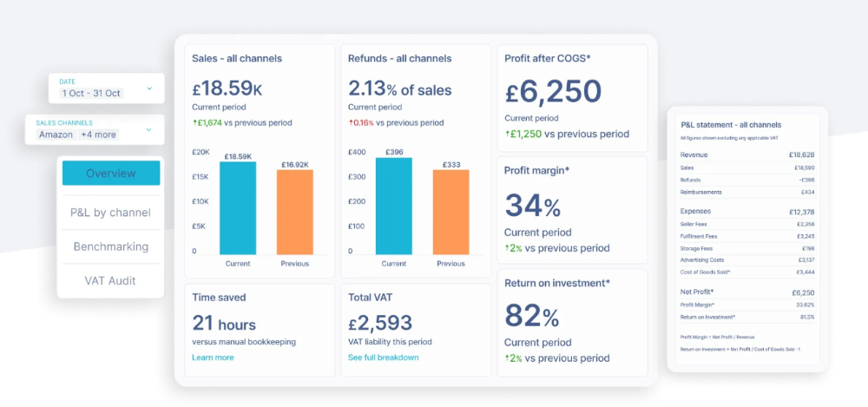The width and height of the screenshot is (868, 407).
Task: Select the Overview tab
Action: (x=110, y=173)
